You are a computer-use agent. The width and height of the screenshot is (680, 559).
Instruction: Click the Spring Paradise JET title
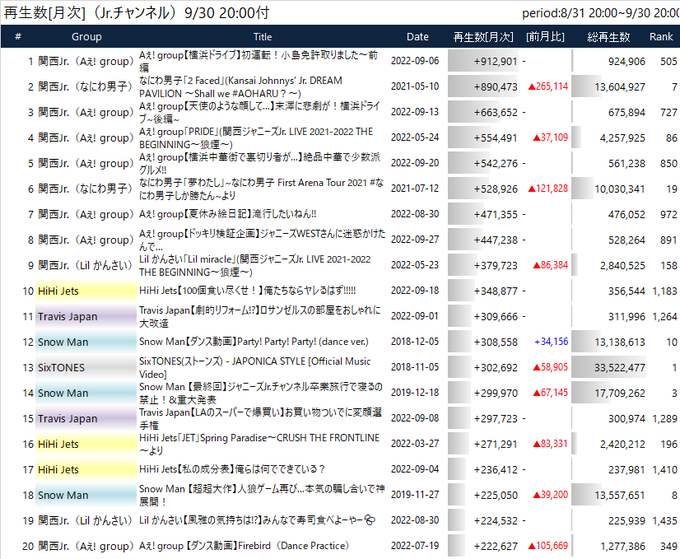[x=259, y=445]
